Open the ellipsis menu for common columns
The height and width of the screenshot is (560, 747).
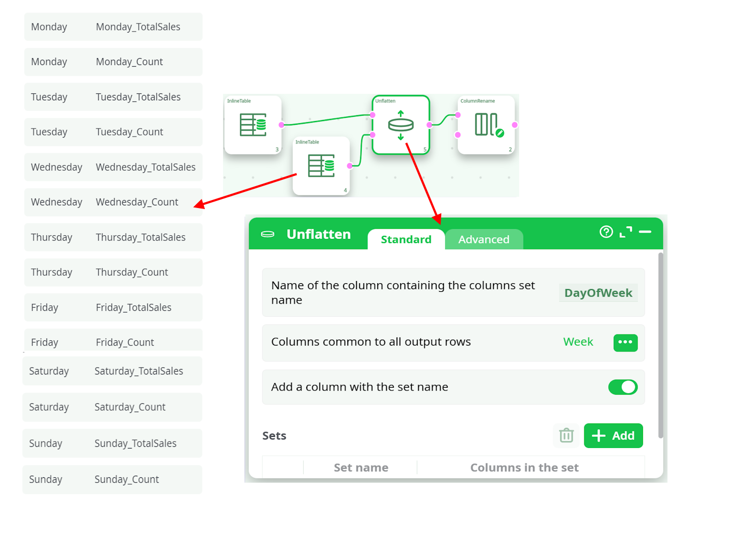[625, 342]
